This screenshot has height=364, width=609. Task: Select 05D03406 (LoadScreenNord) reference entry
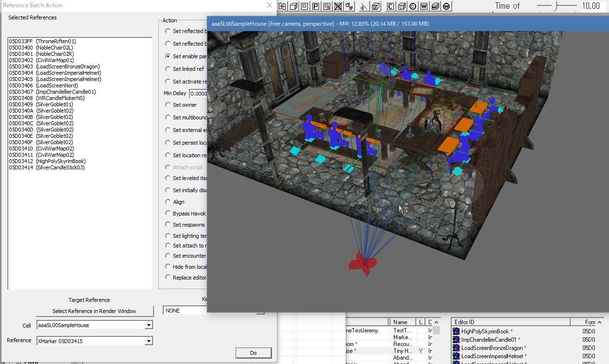click(x=43, y=85)
